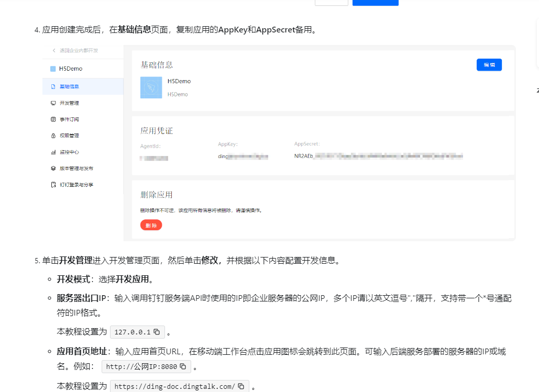Click the 127.0.0.1 code text
This screenshot has height=392, width=539.
[x=133, y=332]
